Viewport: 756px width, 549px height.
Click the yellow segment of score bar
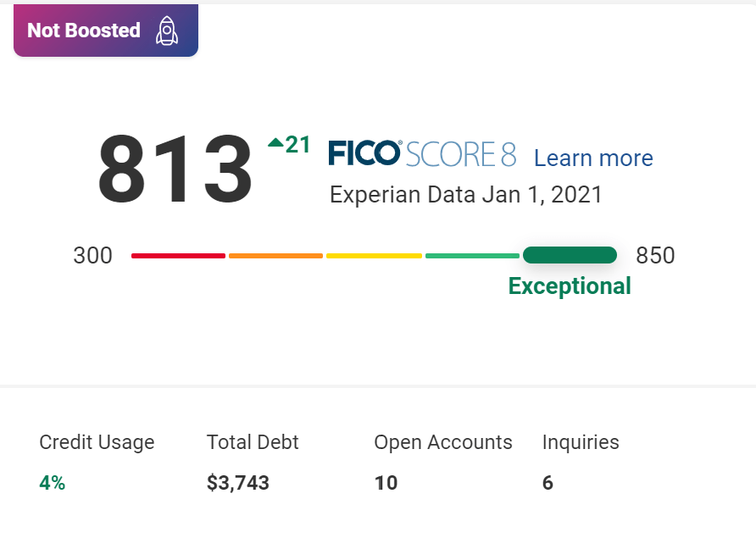374,255
